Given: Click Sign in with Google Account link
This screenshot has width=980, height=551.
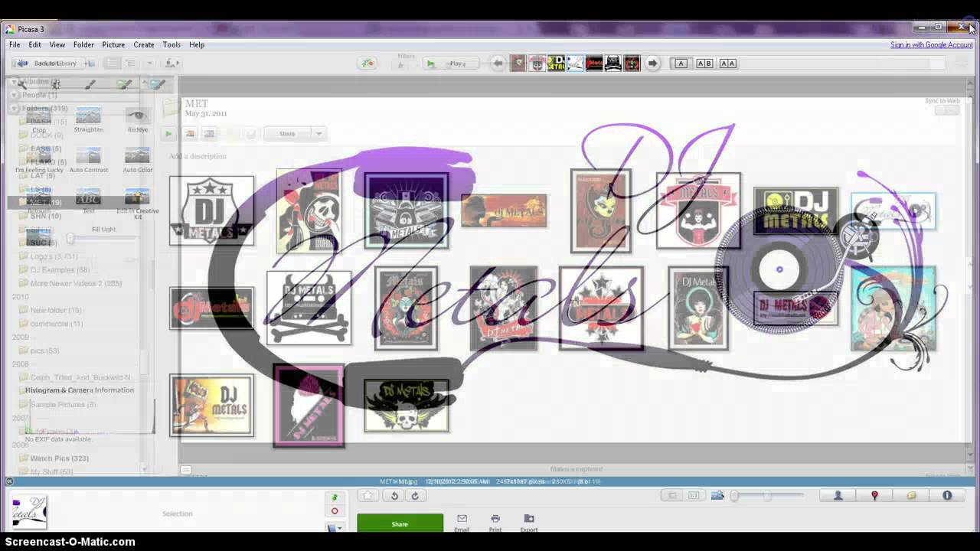Looking at the screenshot, I should [931, 45].
